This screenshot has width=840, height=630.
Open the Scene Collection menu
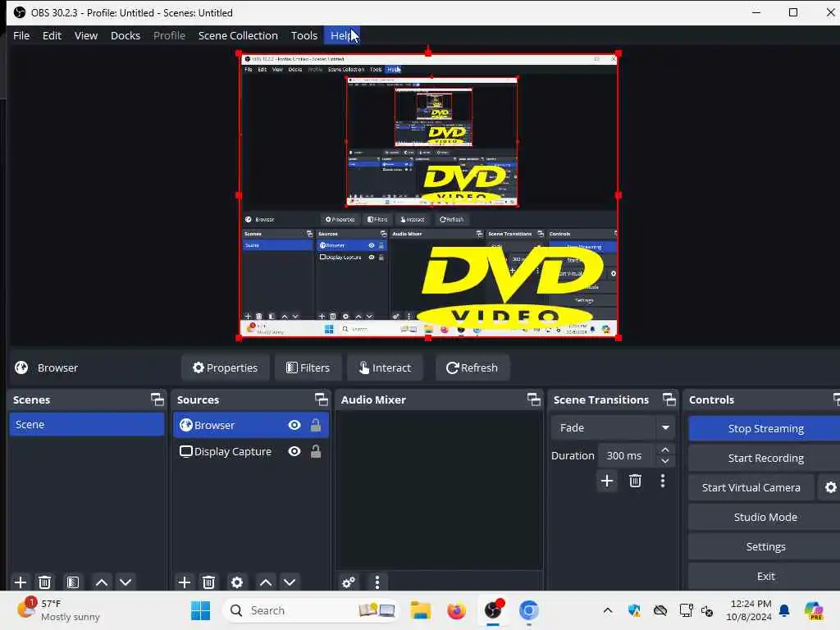238,35
